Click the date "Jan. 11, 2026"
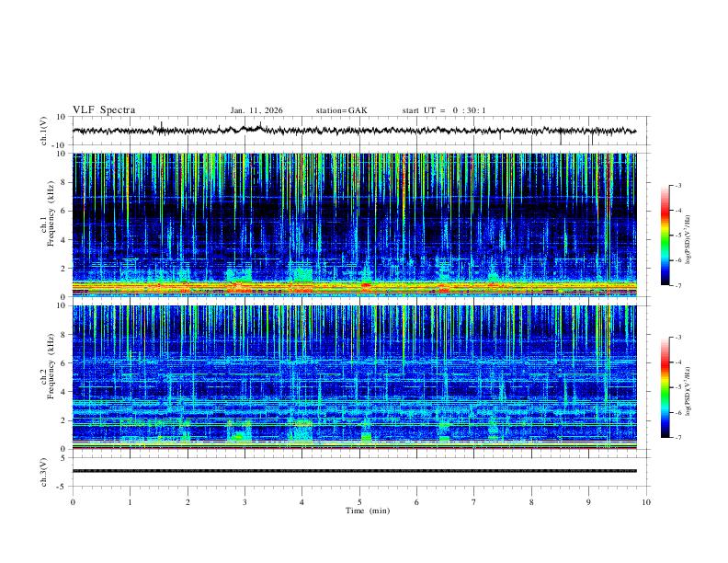 coord(256,110)
